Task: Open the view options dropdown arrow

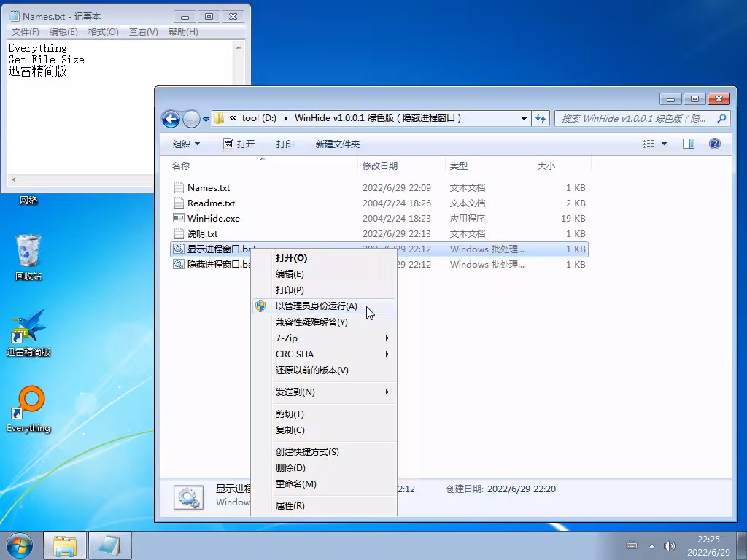Action: (664, 144)
